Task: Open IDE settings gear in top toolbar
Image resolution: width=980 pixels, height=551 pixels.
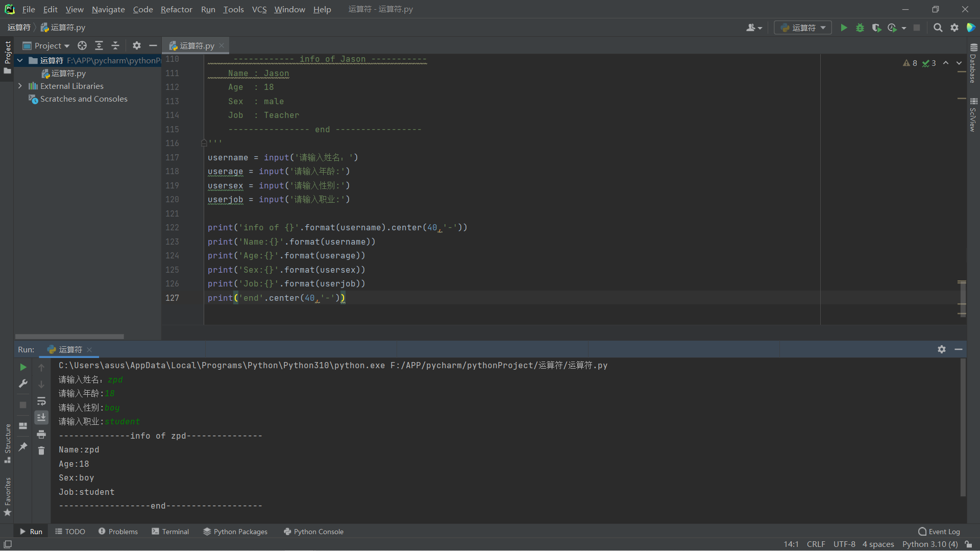Action: point(954,28)
